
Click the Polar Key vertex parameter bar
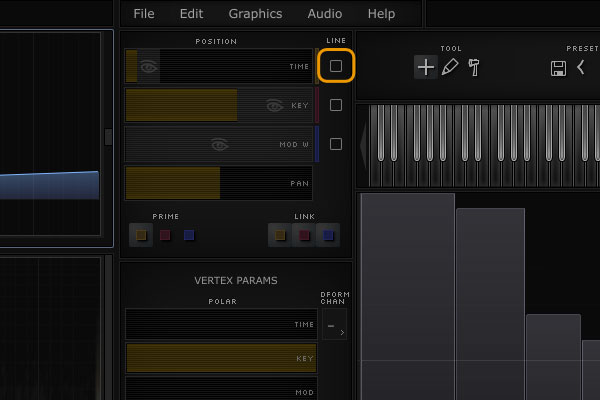pos(222,358)
